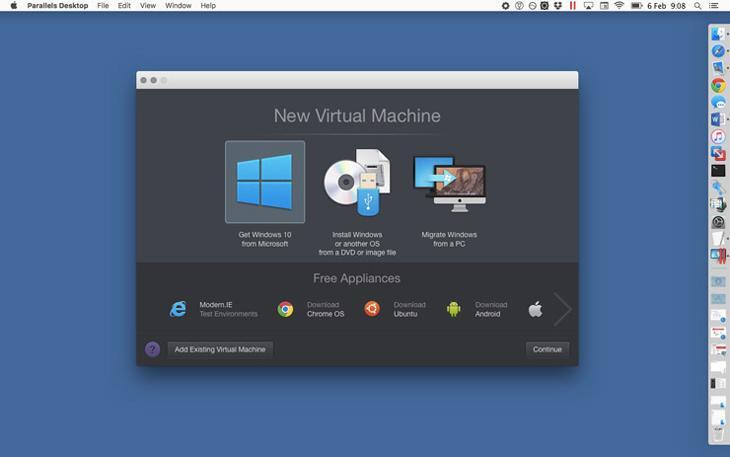Click the gear icon in menu bar

(x=505, y=6)
